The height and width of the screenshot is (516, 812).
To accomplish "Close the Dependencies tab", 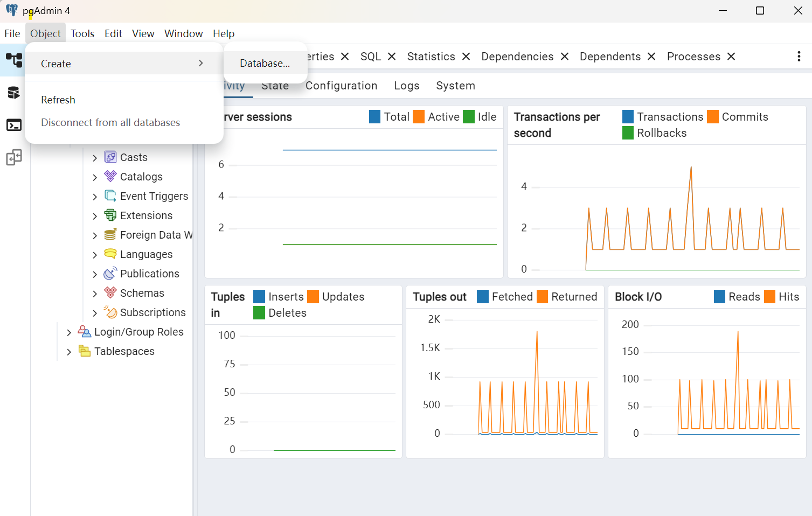I will [x=565, y=57].
